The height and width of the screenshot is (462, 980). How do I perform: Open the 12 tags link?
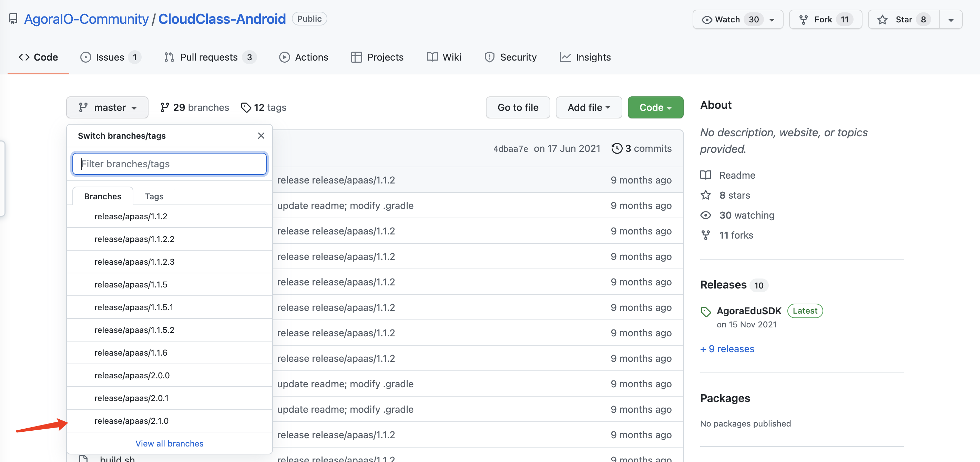point(264,107)
